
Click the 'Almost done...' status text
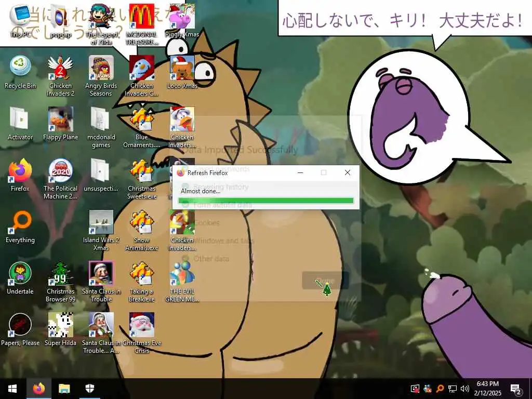(x=201, y=191)
